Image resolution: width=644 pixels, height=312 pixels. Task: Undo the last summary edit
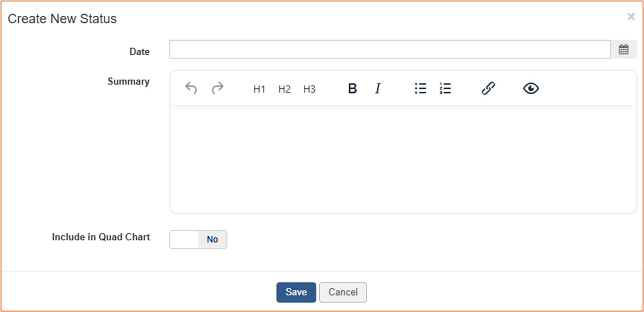(x=191, y=88)
